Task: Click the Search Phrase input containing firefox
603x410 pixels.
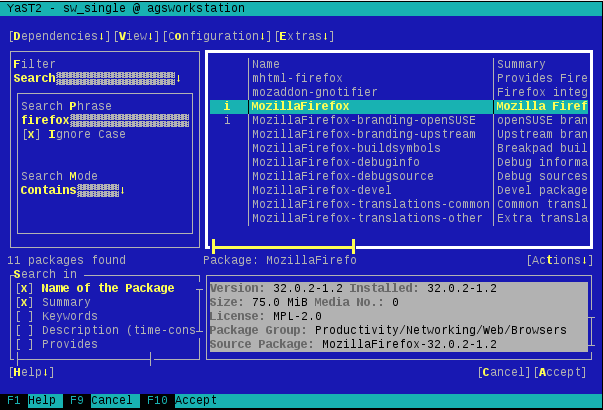Action: pyautogui.click(x=105, y=120)
